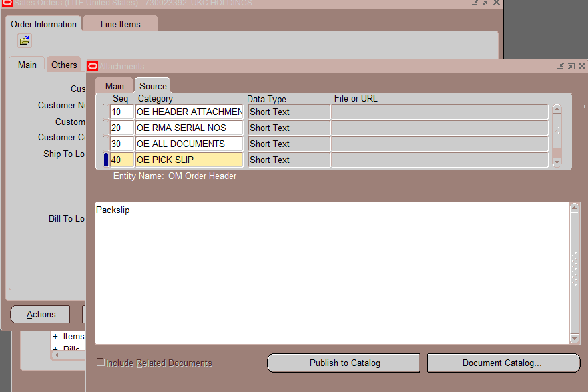Switch to the Others sub-tab
This screenshot has height=392, width=588.
pyautogui.click(x=63, y=64)
